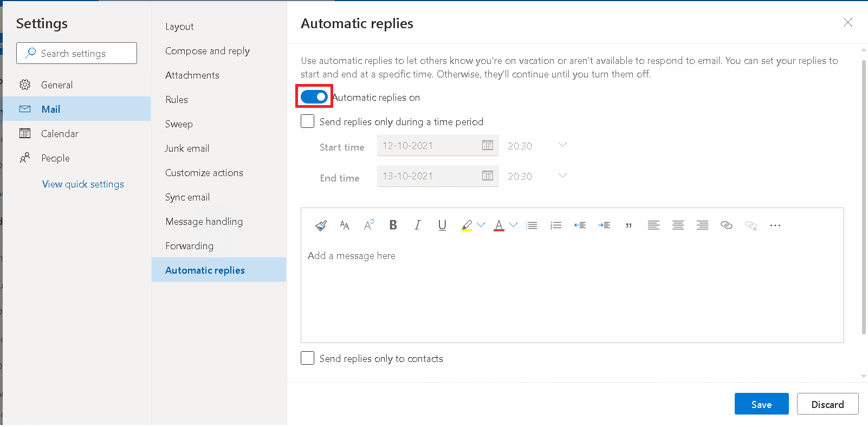The image size is (868, 427).
Task: Close the settings panel with the X
Action: pos(848,22)
